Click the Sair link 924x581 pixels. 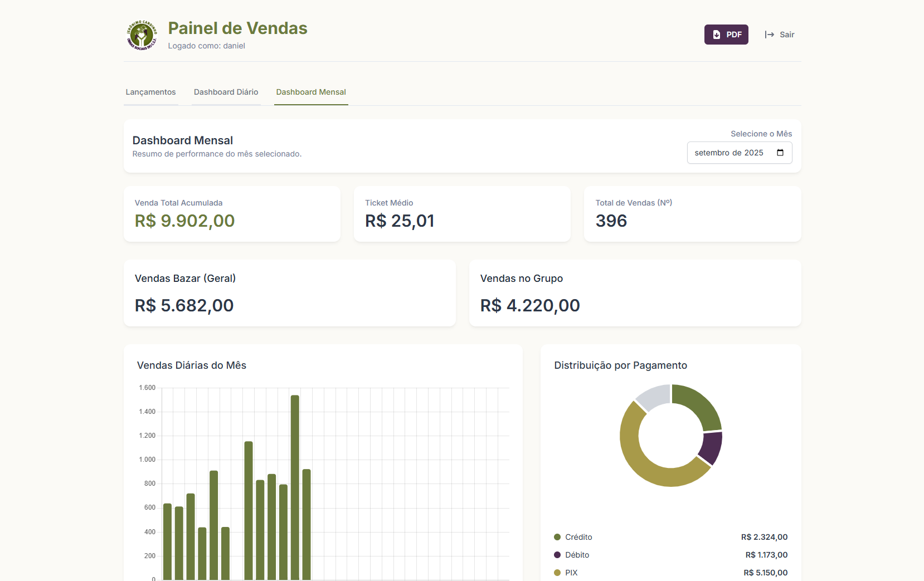pos(787,34)
